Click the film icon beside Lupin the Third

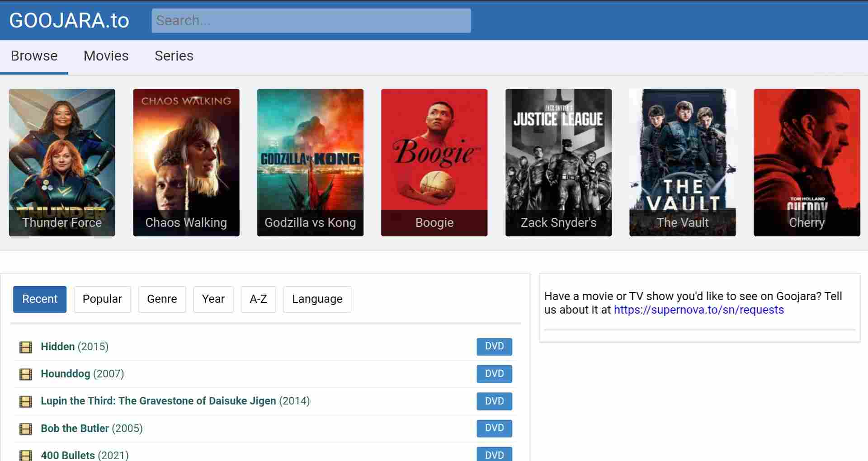pos(26,401)
